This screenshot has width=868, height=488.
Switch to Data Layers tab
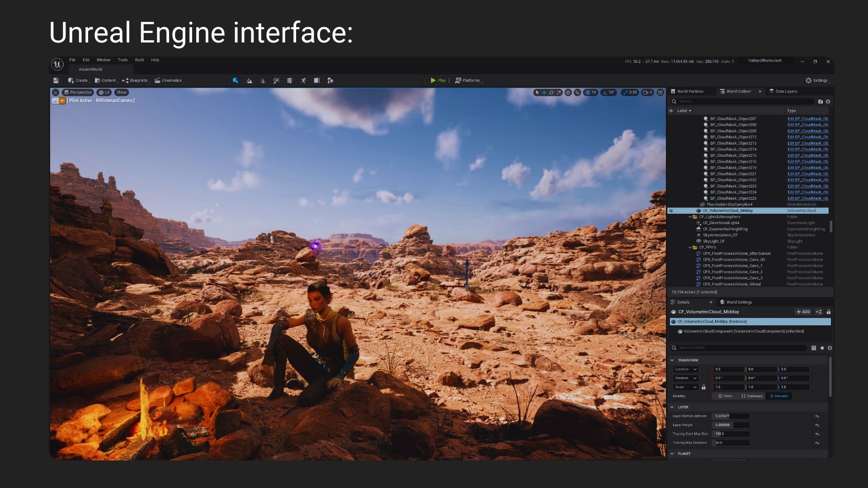pos(783,91)
